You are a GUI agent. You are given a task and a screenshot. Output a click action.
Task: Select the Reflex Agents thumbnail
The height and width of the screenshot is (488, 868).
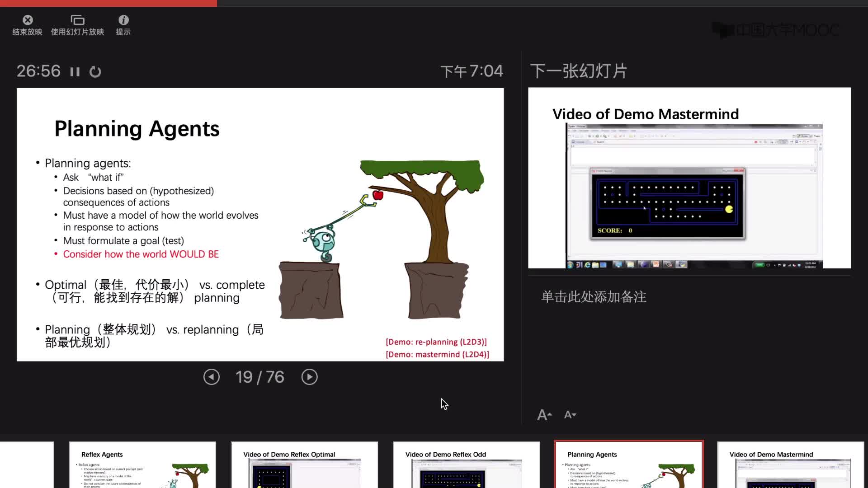point(142,465)
